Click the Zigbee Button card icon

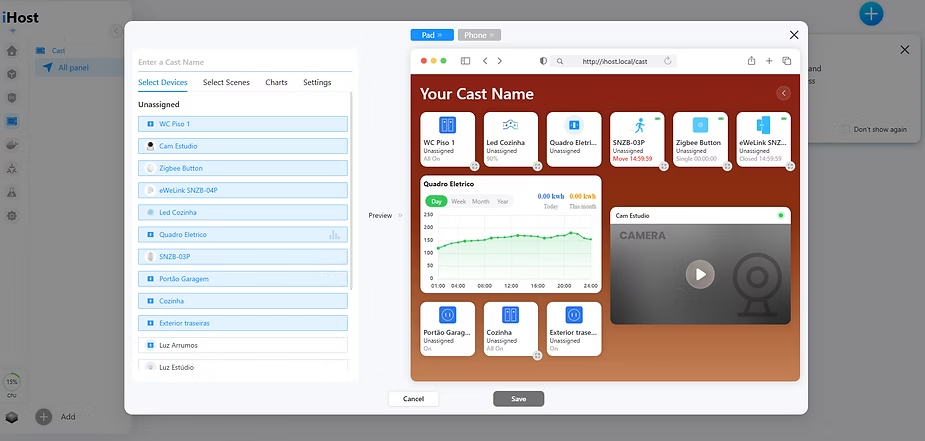pyautogui.click(x=700, y=125)
